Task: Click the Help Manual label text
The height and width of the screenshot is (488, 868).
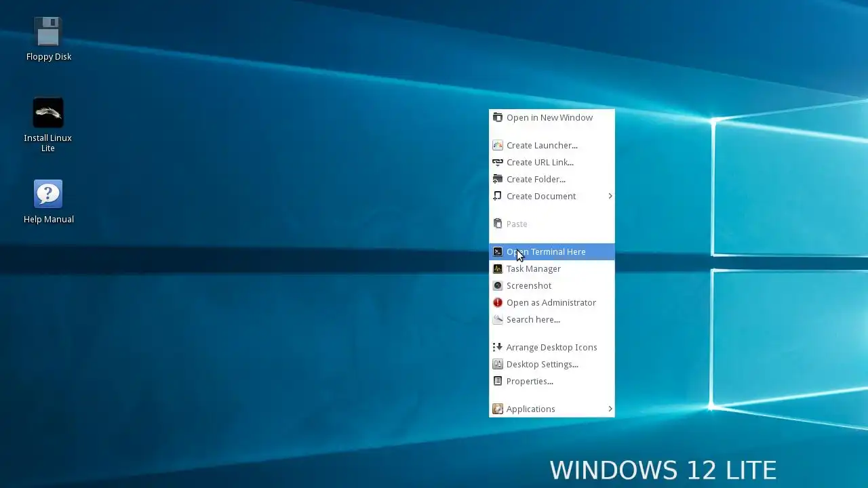Action: (49, 220)
